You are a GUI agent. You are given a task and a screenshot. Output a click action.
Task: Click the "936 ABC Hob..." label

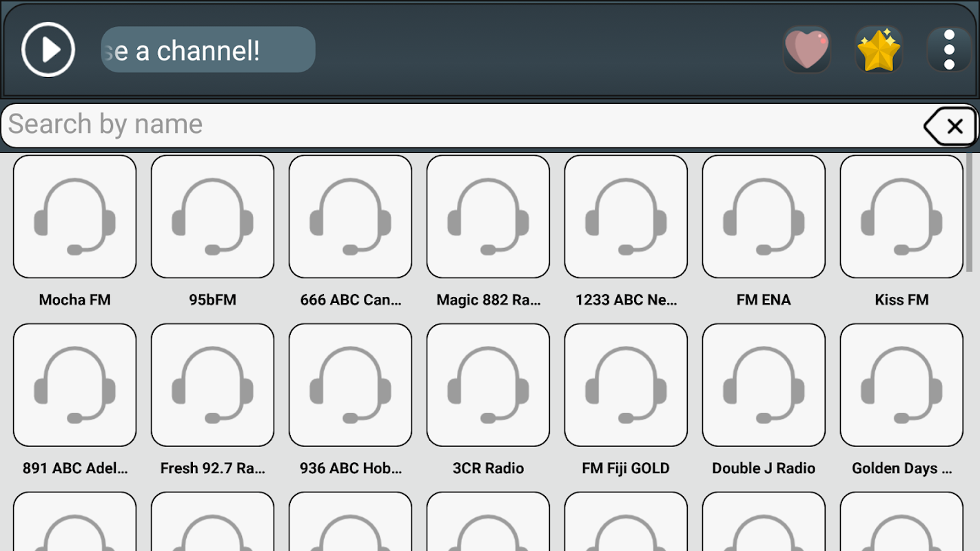(x=351, y=468)
